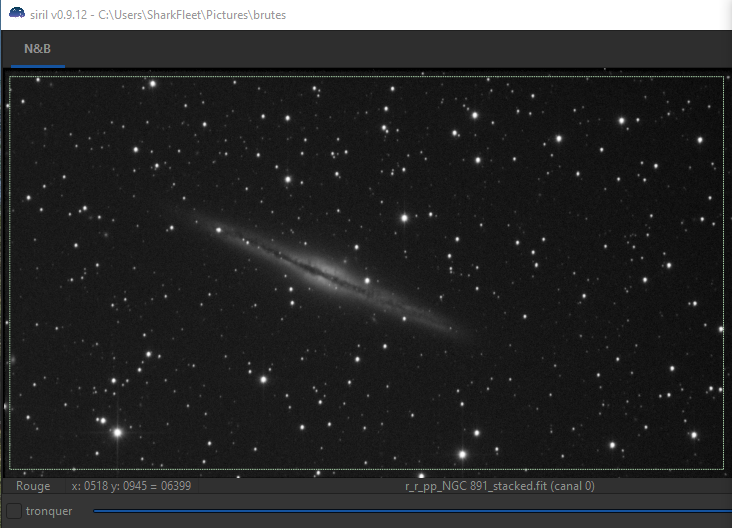Click the star touching the galaxy's right side
This screenshot has width=732, height=528.
click(x=367, y=281)
